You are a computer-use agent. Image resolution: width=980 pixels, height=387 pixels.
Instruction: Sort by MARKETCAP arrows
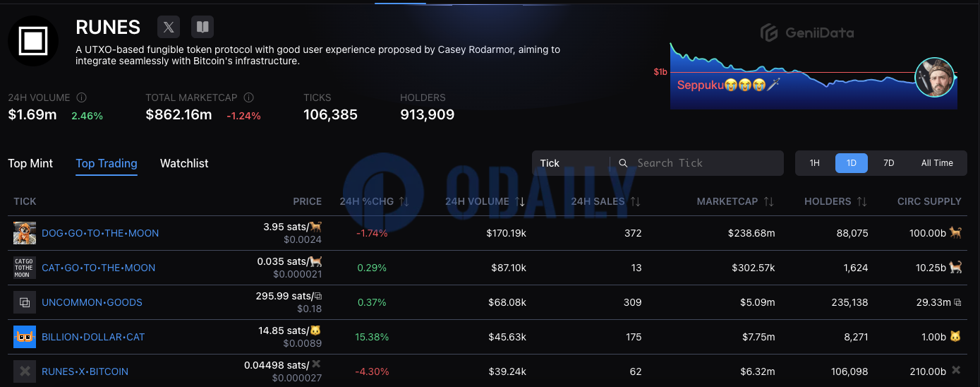768,201
